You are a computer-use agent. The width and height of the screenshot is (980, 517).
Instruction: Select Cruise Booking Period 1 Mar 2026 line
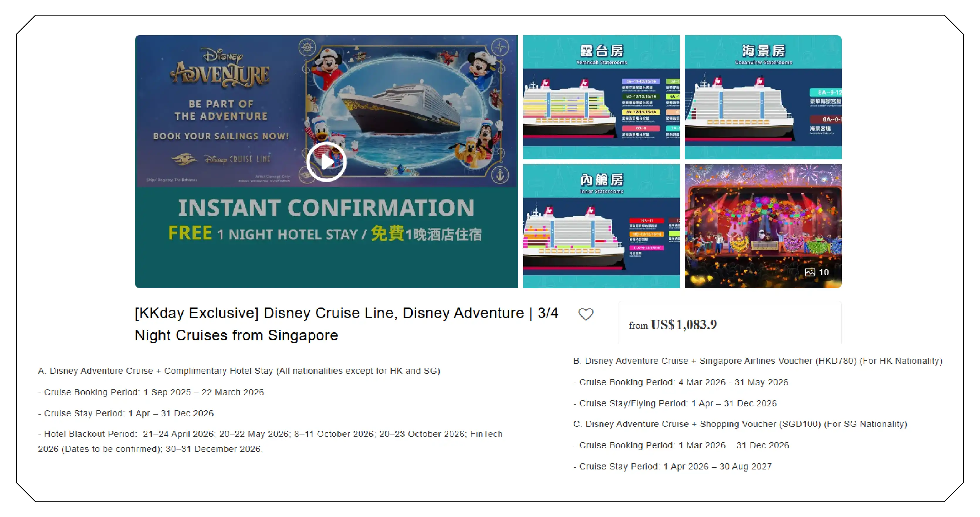(681, 445)
